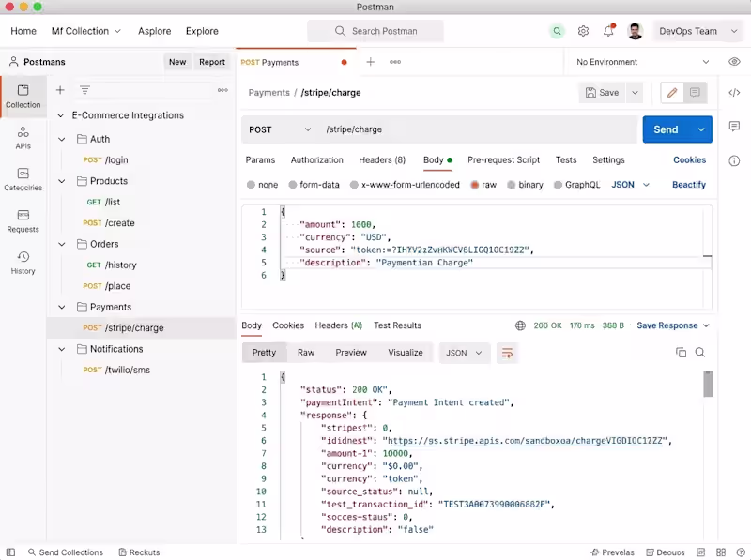Open request info icon in right sidebar
Viewport: 751px width, 560px height.
734,160
